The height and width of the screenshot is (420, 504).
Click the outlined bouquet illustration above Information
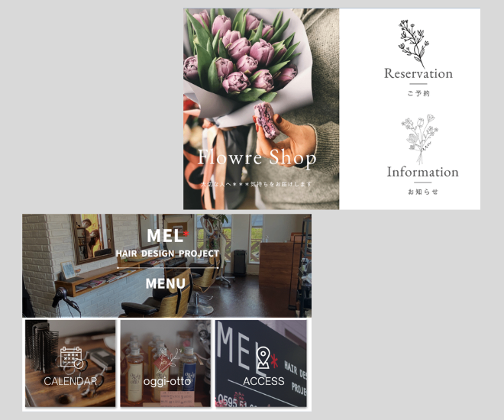point(418,139)
